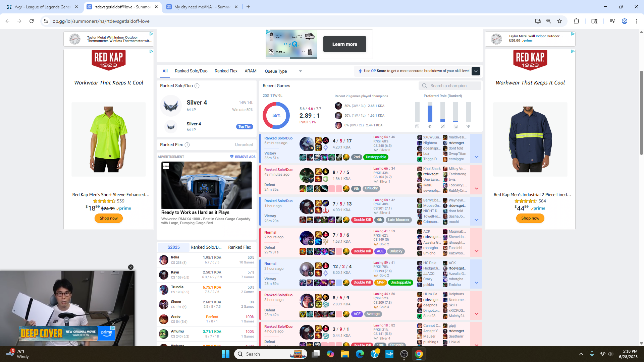
Task: Open Windows Start menu
Action: (x=225, y=354)
